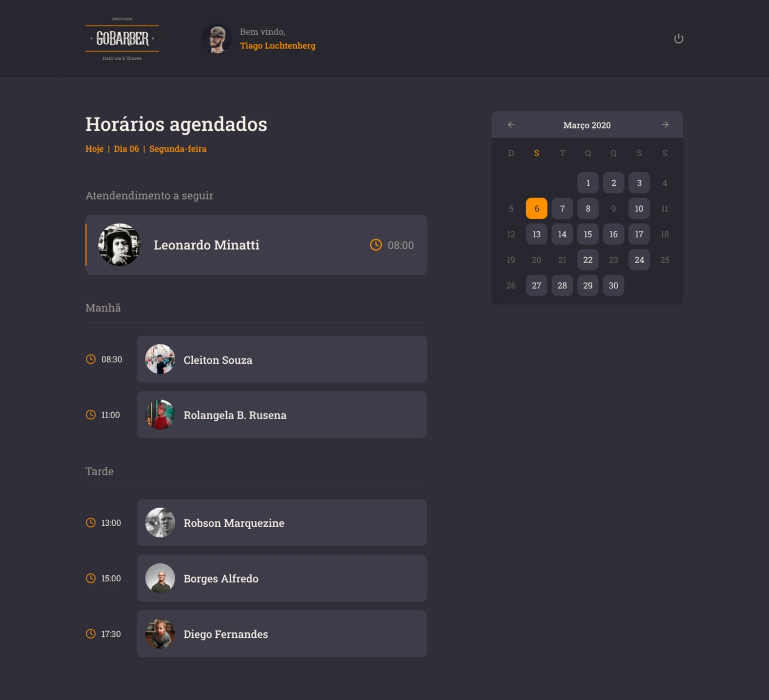Open Leonardo Minatti next appointment card
The height and width of the screenshot is (700, 769).
coord(256,245)
